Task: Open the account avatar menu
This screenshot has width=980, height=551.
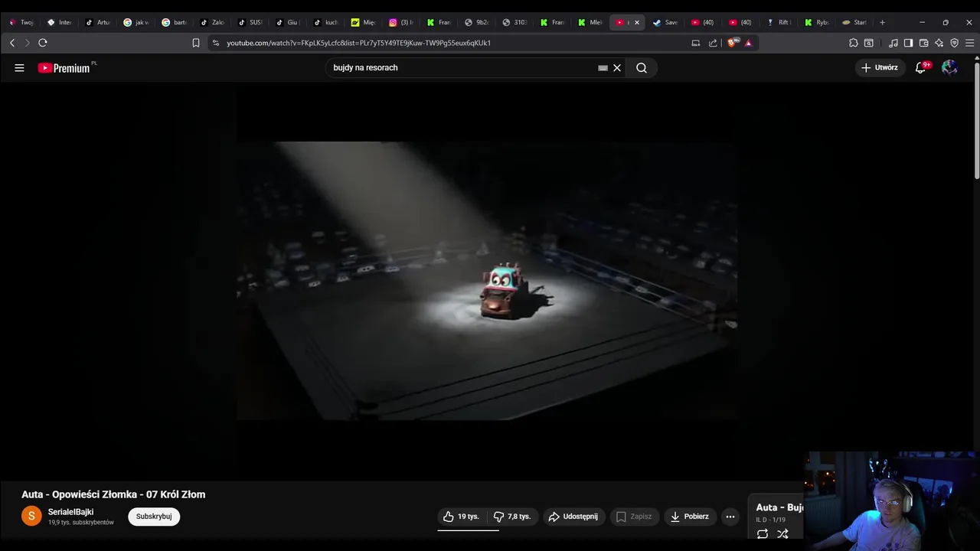Action: coord(949,67)
